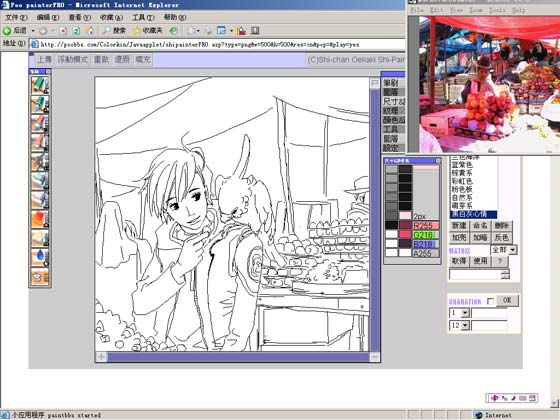Click the small icon on tool palette title bar
The width and height of the screenshot is (560, 420).
pos(48,71)
